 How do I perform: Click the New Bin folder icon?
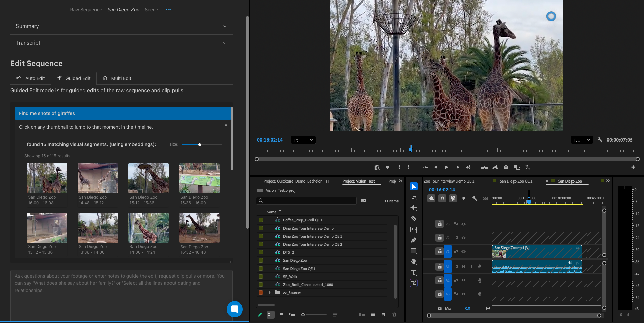pyautogui.click(x=373, y=315)
